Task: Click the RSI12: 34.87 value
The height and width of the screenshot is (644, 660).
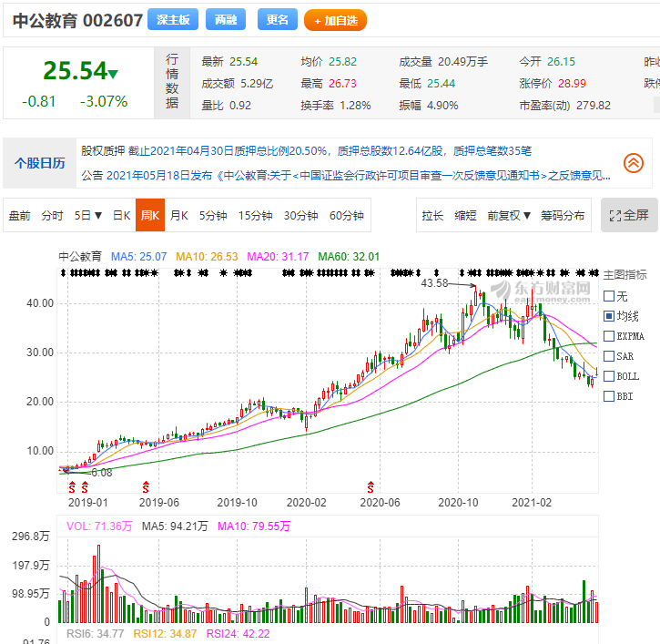Action: coord(165,633)
